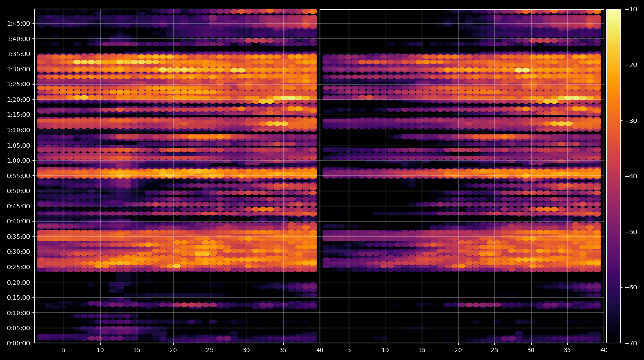The image size is (644, 360).
Task: Select the 0:55:00 y-axis tick
Action: [x=19, y=176]
